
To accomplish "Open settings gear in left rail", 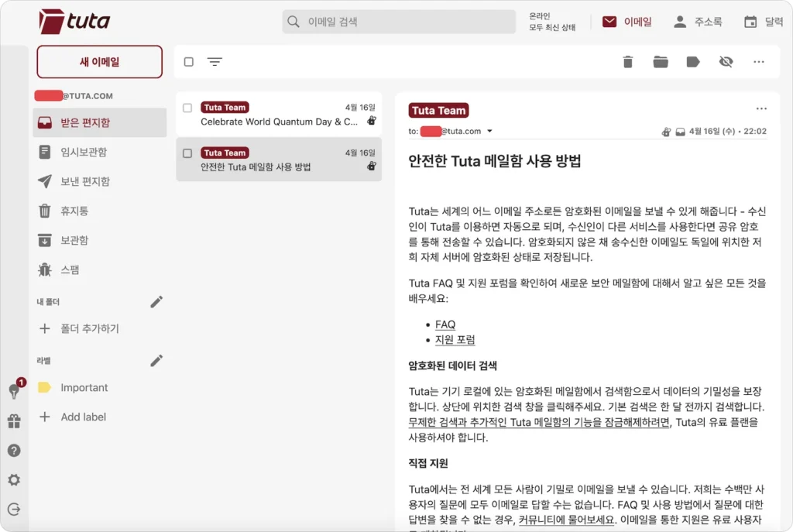I will pyautogui.click(x=14, y=480).
